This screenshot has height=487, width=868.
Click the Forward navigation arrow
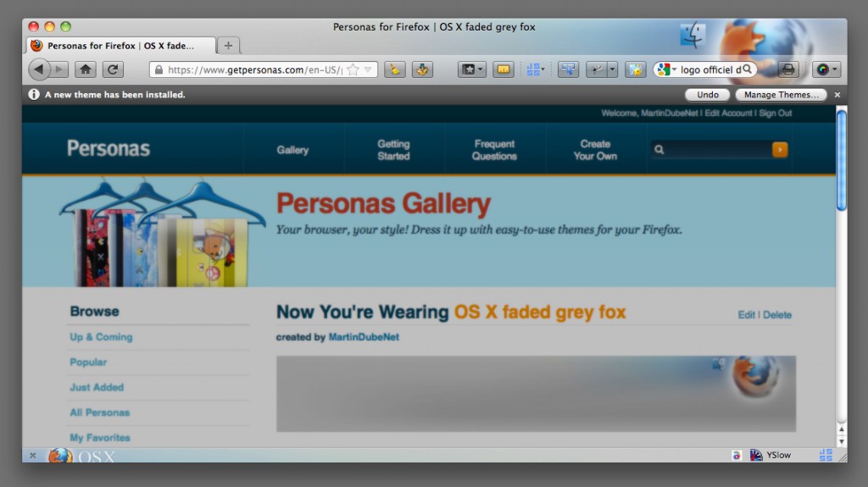(x=59, y=69)
